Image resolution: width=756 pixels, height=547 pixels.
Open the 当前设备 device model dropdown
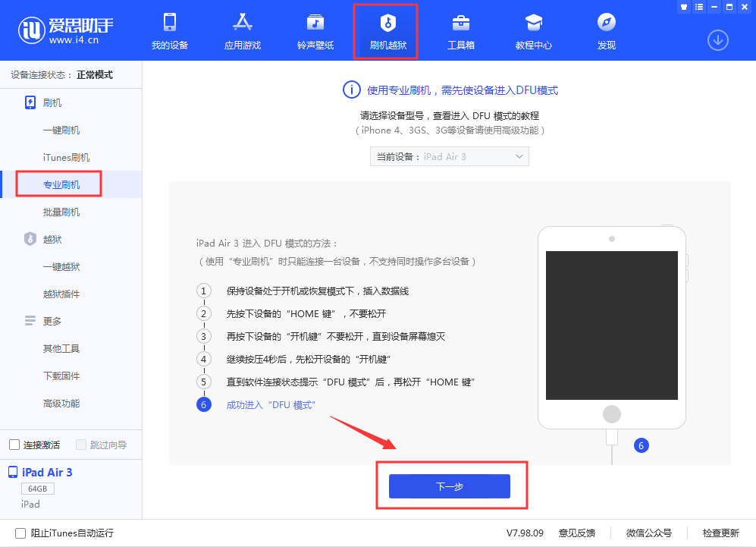(449, 156)
